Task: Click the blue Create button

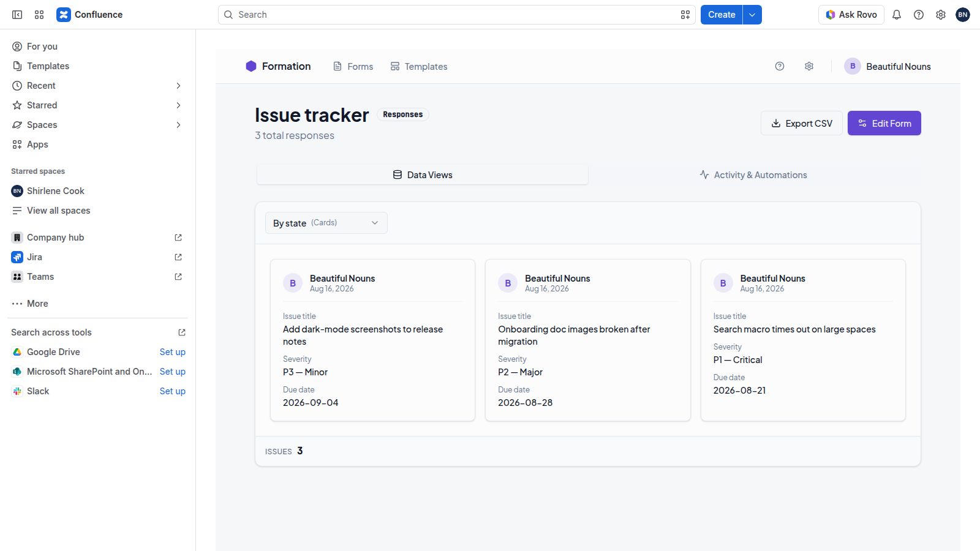Action: (x=722, y=15)
